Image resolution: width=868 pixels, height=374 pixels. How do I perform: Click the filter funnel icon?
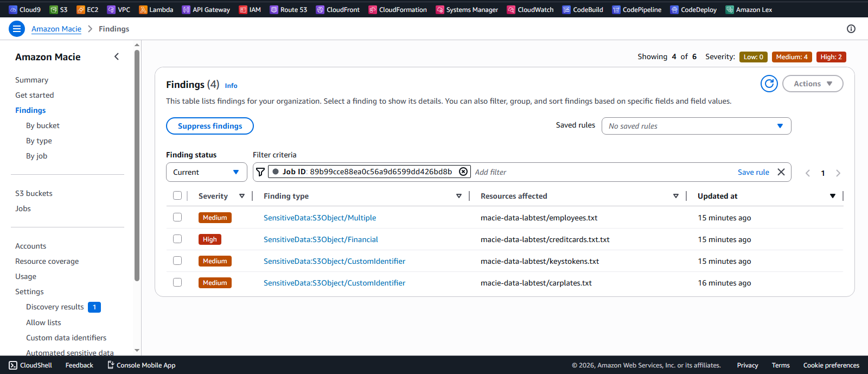point(260,172)
